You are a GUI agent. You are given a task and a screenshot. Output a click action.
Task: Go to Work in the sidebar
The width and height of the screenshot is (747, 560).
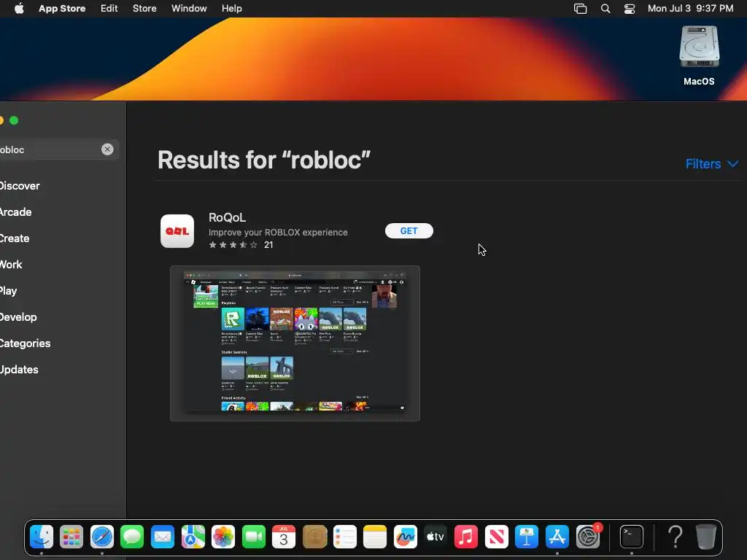point(11,264)
